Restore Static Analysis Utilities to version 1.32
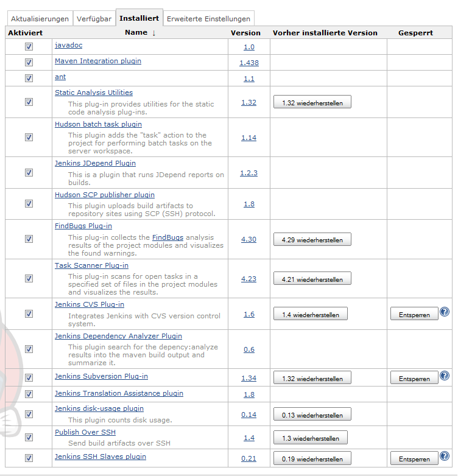This screenshot has height=476, width=458. point(312,103)
